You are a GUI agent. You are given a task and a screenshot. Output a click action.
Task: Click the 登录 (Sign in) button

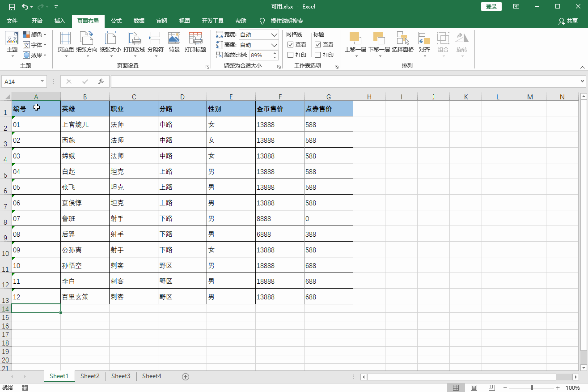[x=491, y=6]
